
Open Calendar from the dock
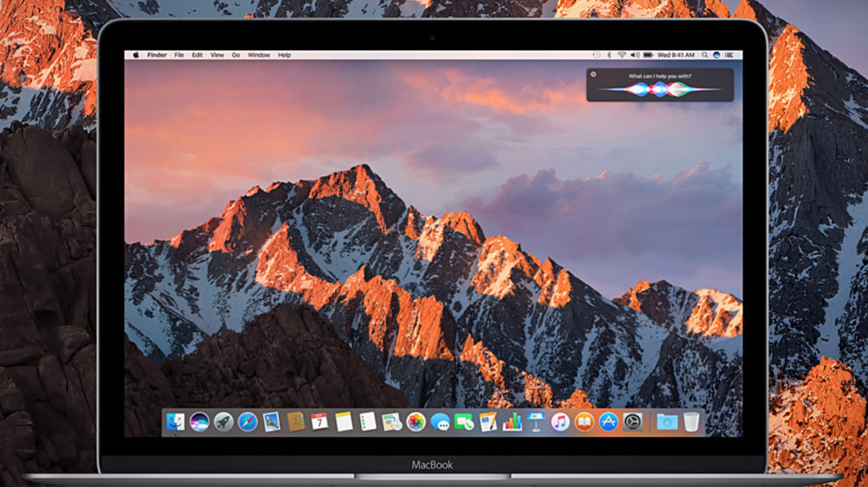pyautogui.click(x=319, y=422)
